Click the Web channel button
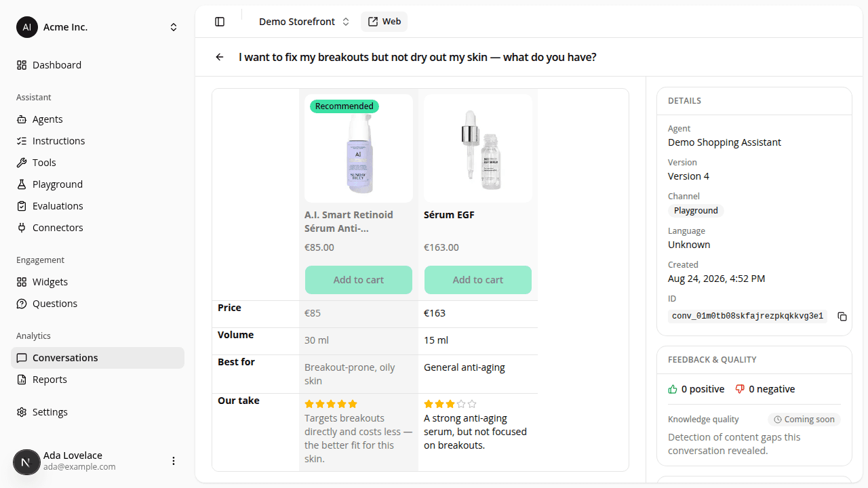This screenshot has width=868, height=488. (384, 22)
